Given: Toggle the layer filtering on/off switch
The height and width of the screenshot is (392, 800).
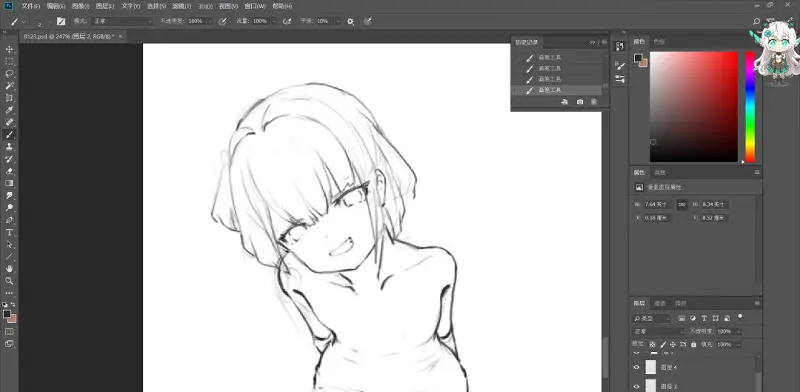Looking at the screenshot, I should coord(740,317).
